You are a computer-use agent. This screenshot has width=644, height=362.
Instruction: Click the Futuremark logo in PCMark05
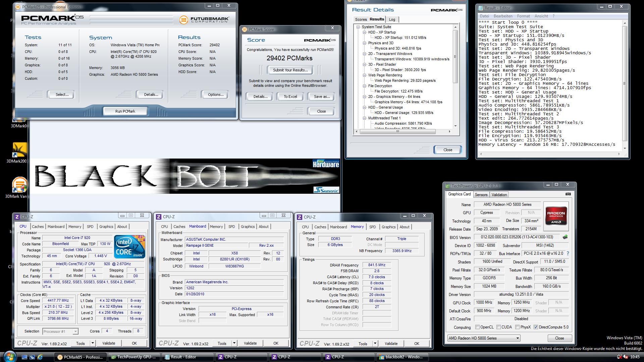click(x=204, y=20)
